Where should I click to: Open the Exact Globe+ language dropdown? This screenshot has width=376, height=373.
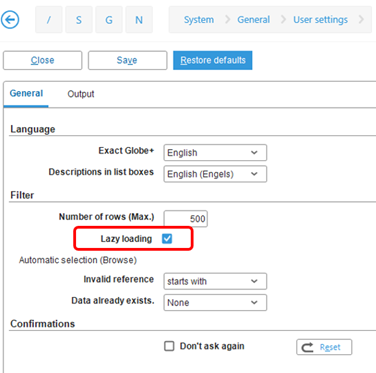215,153
